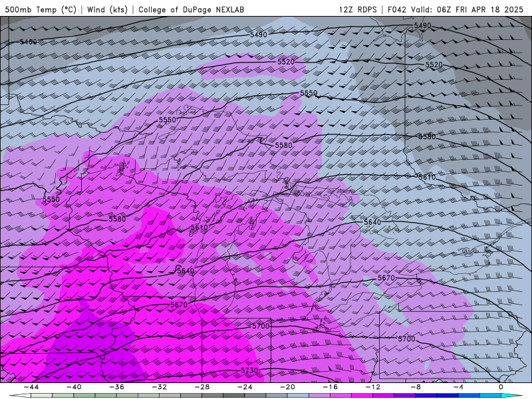Viewport: 532px width, 399px height.
Task: Click the -4 colorbar tick label
Action: [458, 387]
